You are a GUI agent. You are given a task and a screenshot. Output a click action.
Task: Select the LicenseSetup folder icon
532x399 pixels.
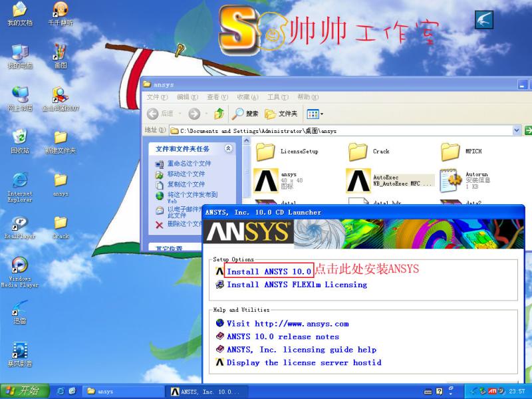point(265,152)
